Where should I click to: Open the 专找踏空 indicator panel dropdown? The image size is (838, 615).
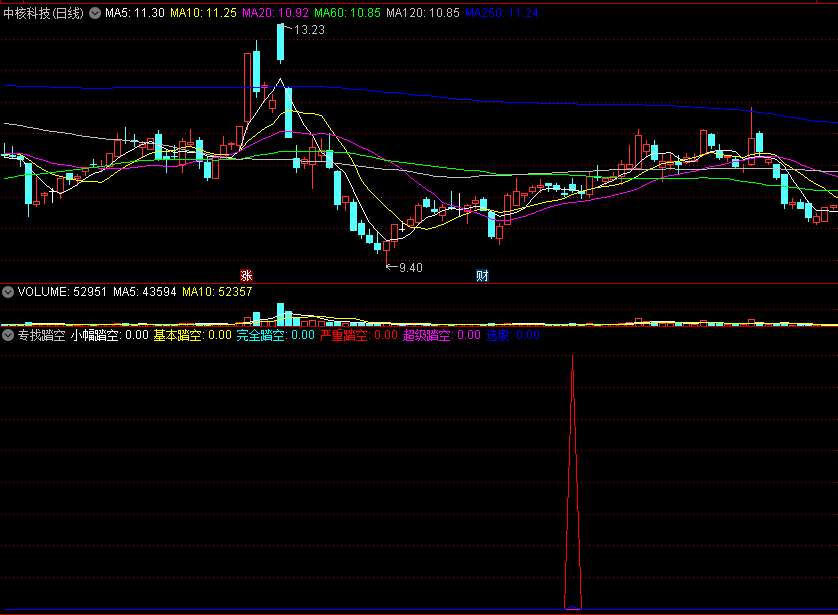click(7, 335)
